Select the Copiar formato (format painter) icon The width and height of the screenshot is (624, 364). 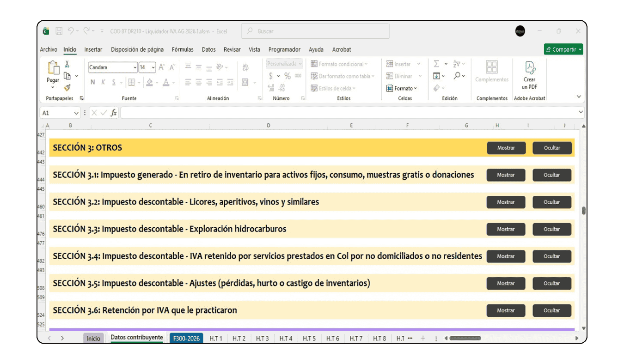click(67, 88)
